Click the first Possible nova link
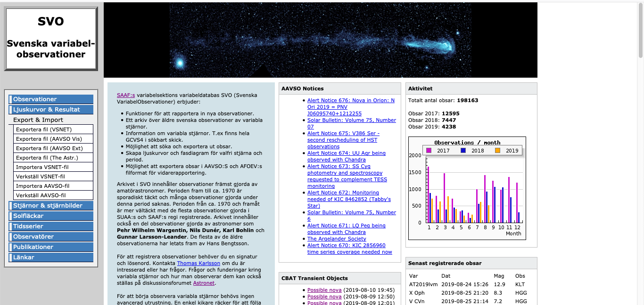644x305 pixels. point(324,290)
